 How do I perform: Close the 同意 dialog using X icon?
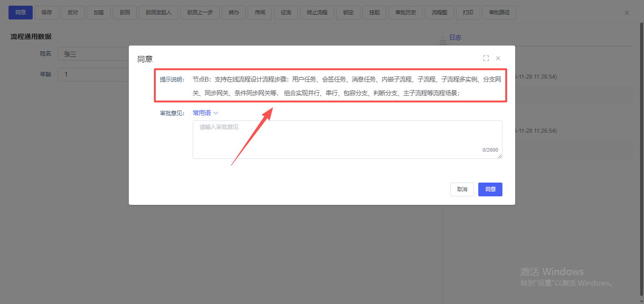pos(498,58)
